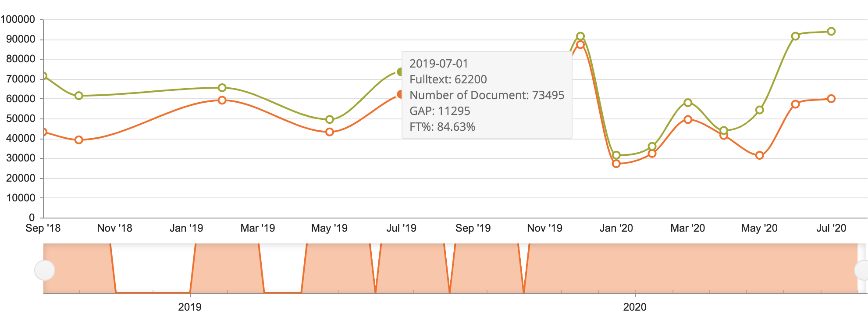Image resolution: width=868 pixels, height=315 pixels.
Task: Select the orange data point at May '20
Action: (760, 155)
